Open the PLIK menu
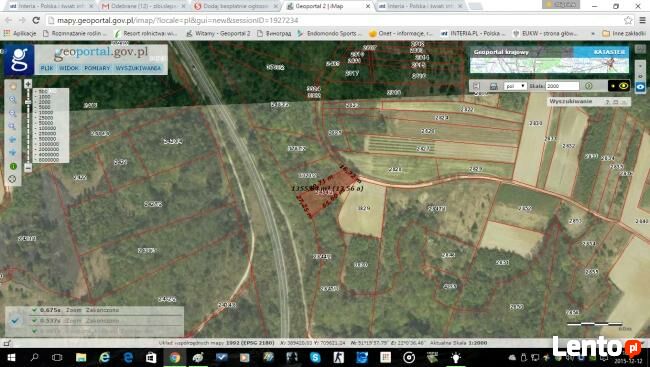This screenshot has height=367, width=650. (47, 68)
